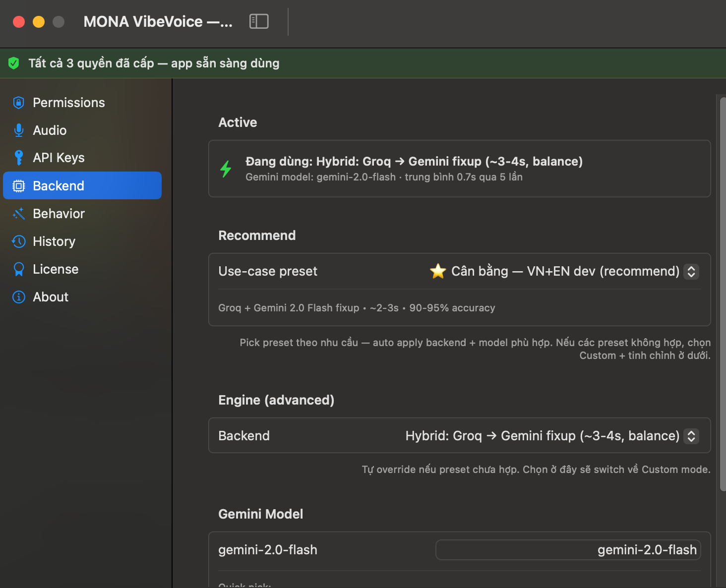The width and height of the screenshot is (726, 588).
Task: Click the green shield checkmark in the banner
Action: click(x=14, y=63)
